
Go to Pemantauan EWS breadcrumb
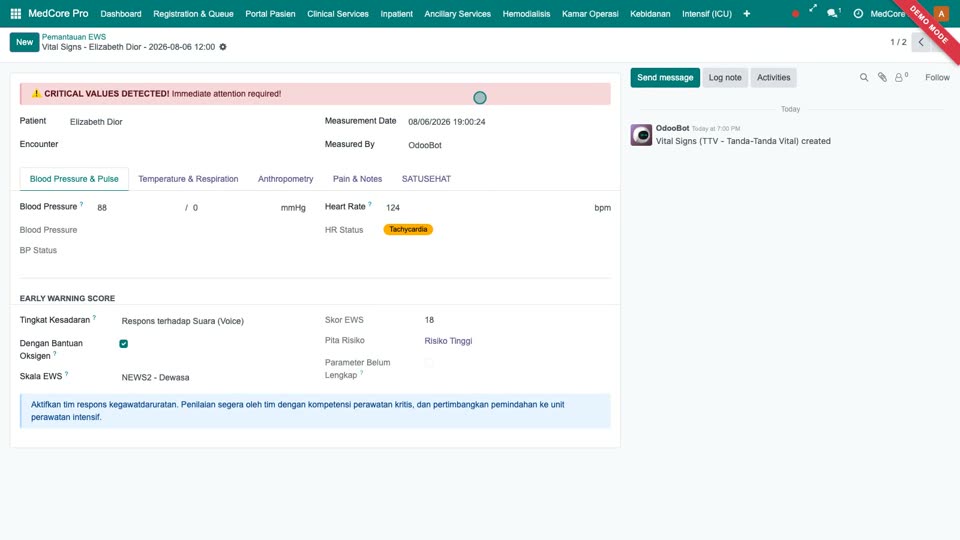pyautogui.click(x=74, y=37)
